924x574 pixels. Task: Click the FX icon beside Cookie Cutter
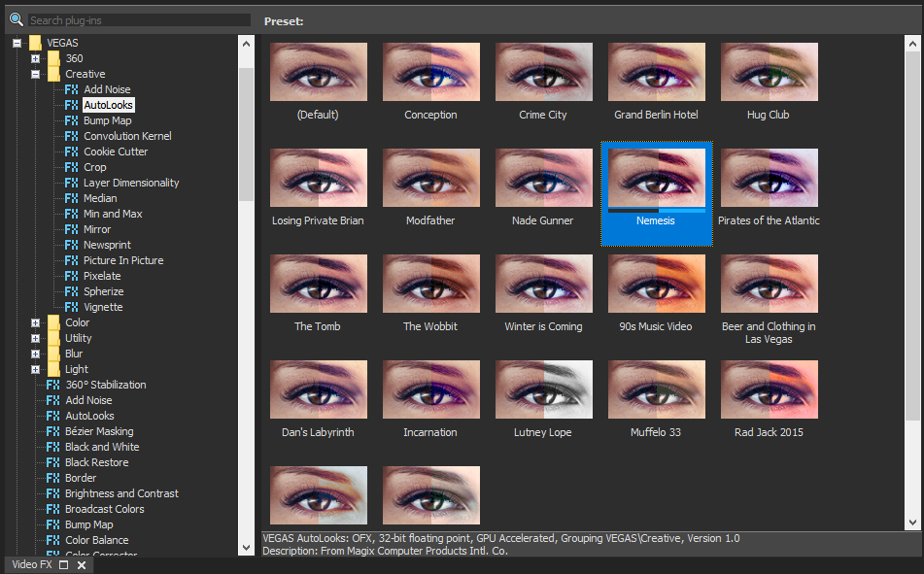tap(71, 152)
